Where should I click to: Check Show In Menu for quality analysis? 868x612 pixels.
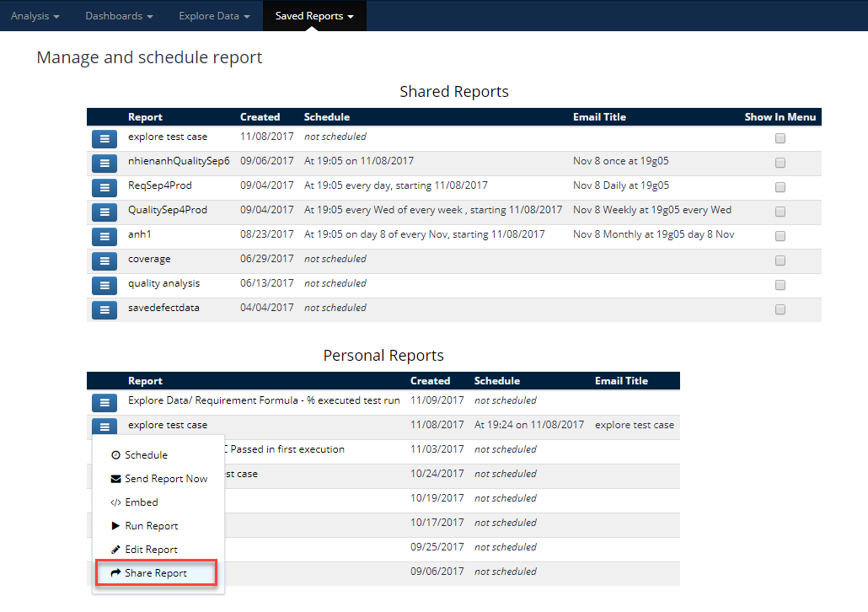[x=780, y=285]
